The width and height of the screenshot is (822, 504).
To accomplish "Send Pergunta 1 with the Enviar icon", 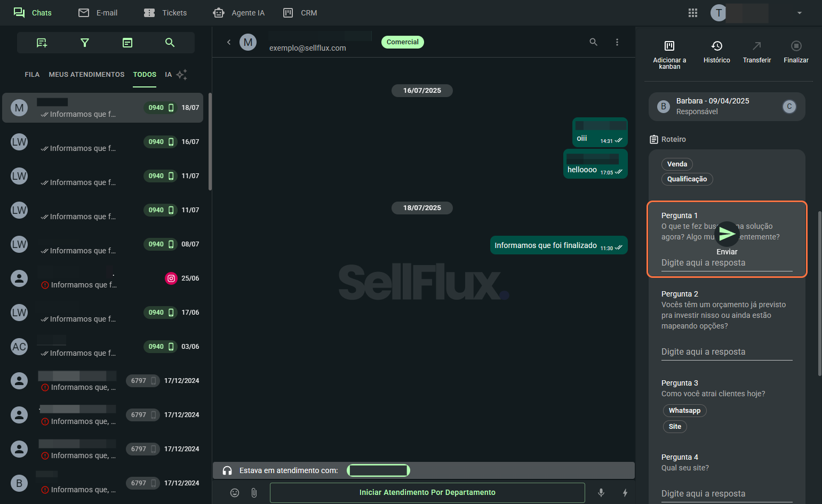I will [727, 234].
